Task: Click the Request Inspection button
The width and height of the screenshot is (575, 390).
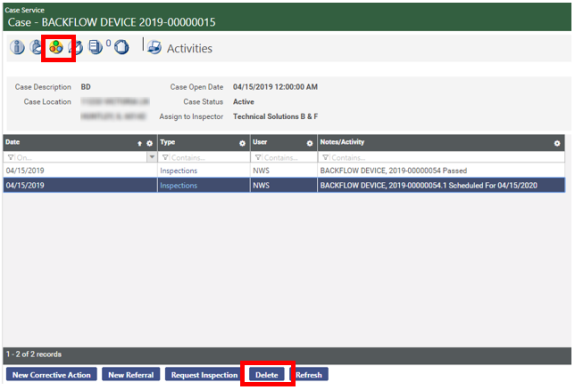Action: tap(204, 375)
